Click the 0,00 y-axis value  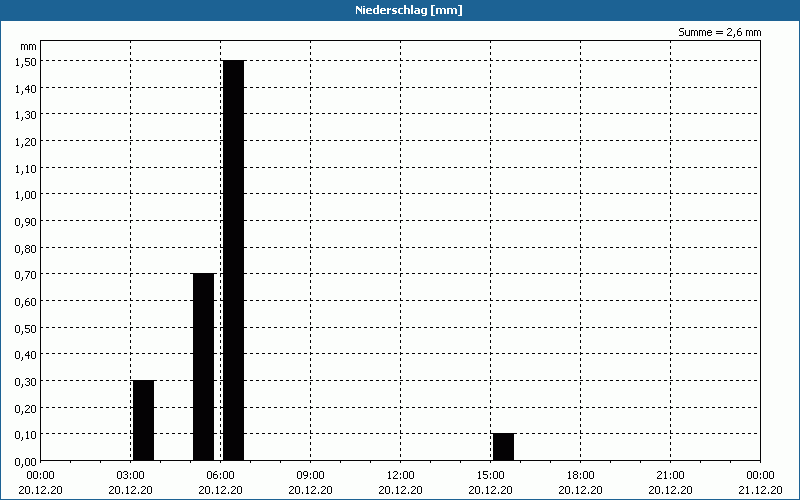(x=27, y=462)
